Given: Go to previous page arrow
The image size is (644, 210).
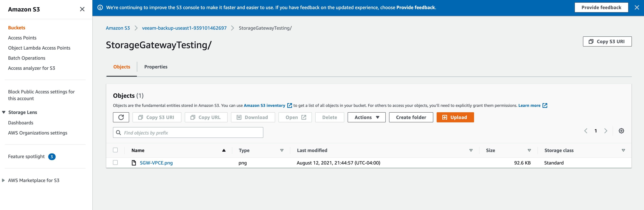Looking at the screenshot, I should click(x=586, y=131).
